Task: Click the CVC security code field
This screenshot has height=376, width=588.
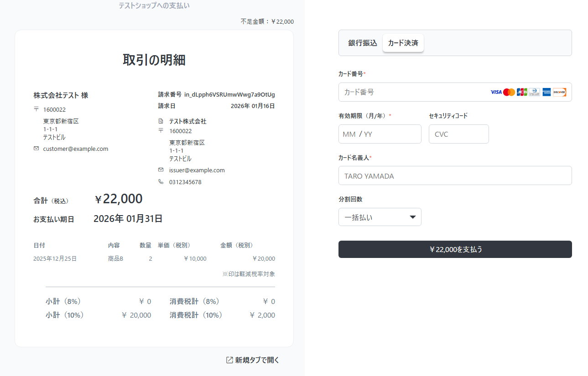Action: point(458,134)
